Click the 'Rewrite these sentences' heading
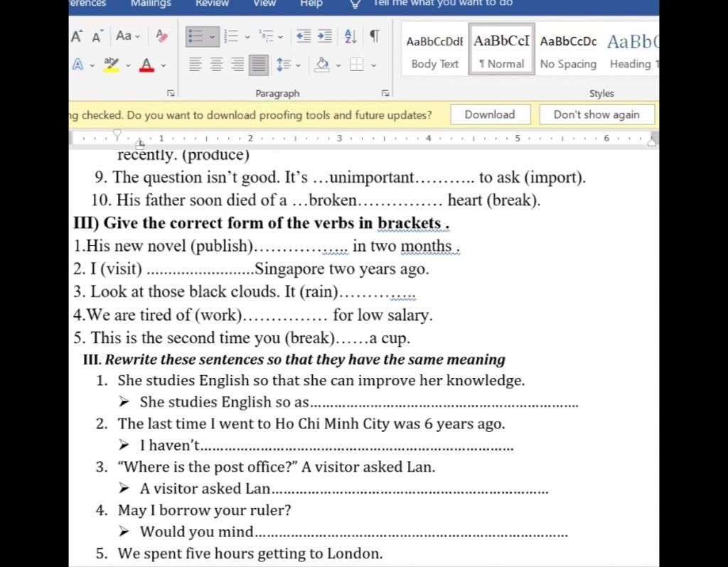728x567 pixels. (x=294, y=360)
